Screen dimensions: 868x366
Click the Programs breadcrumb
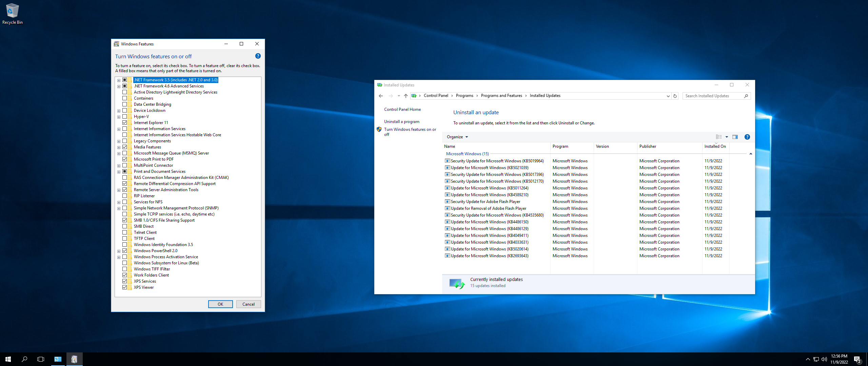[x=465, y=96]
